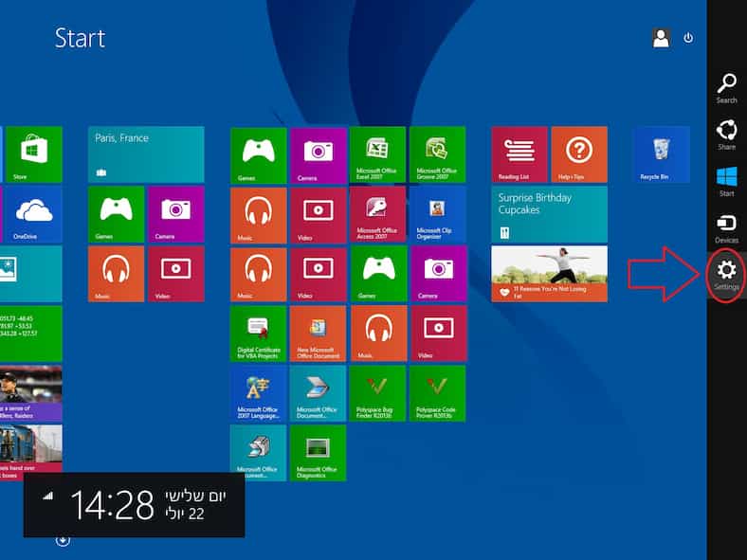Click the Start charm Windows logo
This screenshot has height=560, width=747.
pyautogui.click(x=726, y=180)
